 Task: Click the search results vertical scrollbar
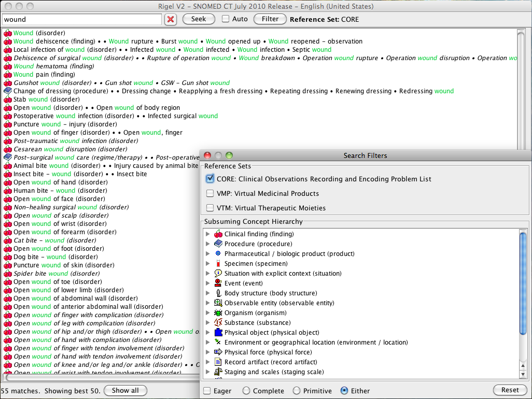tap(521, 90)
